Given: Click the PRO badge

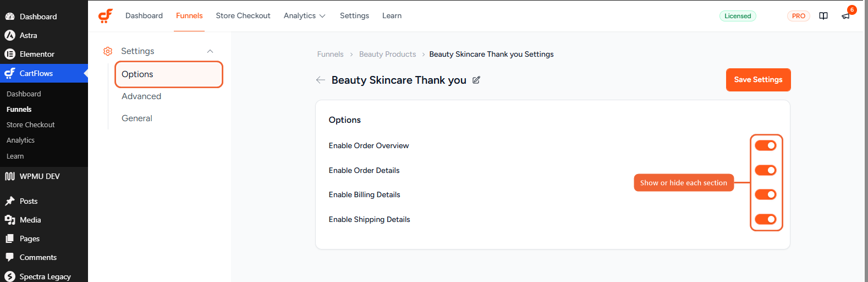Looking at the screenshot, I should pyautogui.click(x=798, y=16).
